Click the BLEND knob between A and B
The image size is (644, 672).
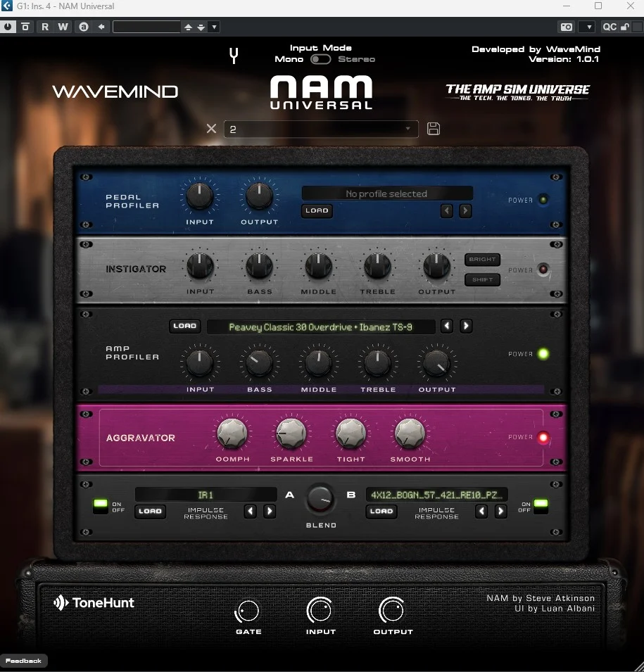[x=320, y=500]
